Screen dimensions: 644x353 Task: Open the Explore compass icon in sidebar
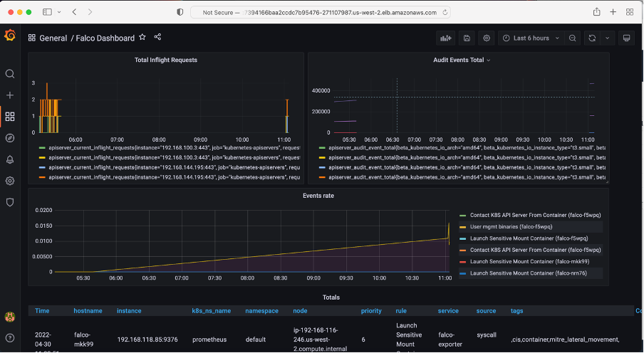tap(10, 138)
